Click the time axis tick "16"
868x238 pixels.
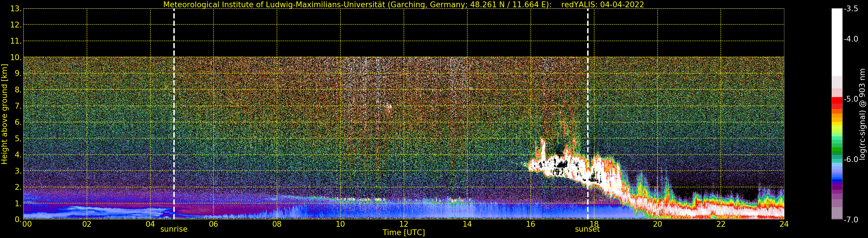pos(531,224)
